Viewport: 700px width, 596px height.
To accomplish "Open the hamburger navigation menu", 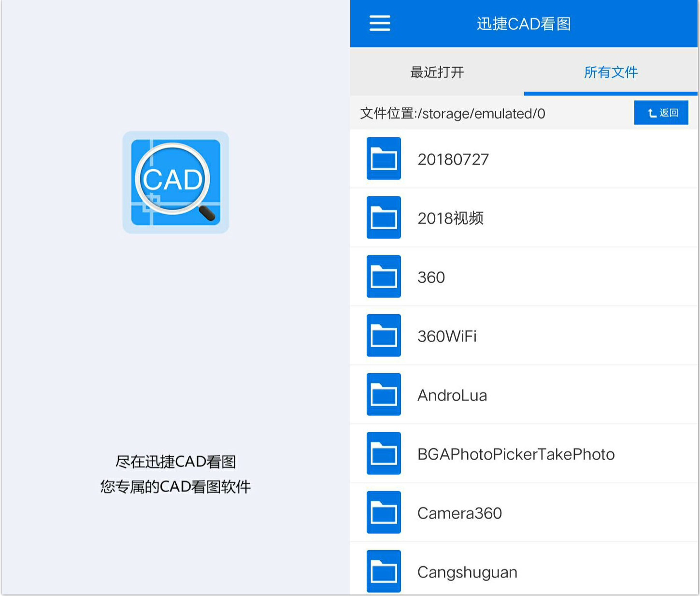I will [x=380, y=23].
